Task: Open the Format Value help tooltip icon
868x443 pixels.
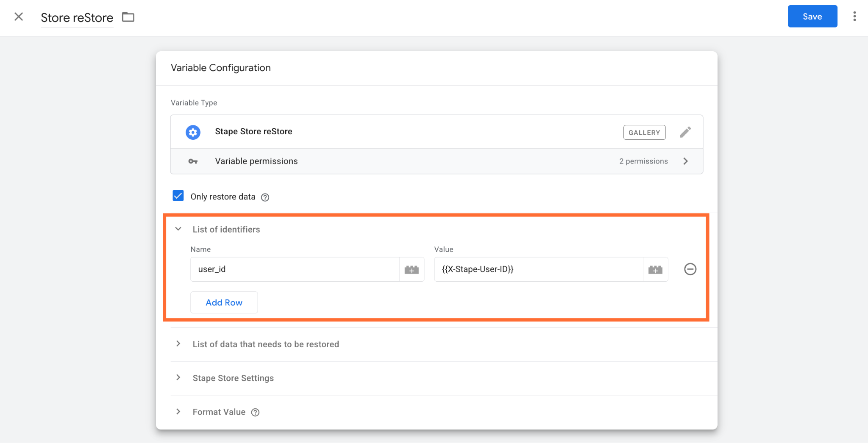Action: point(255,413)
